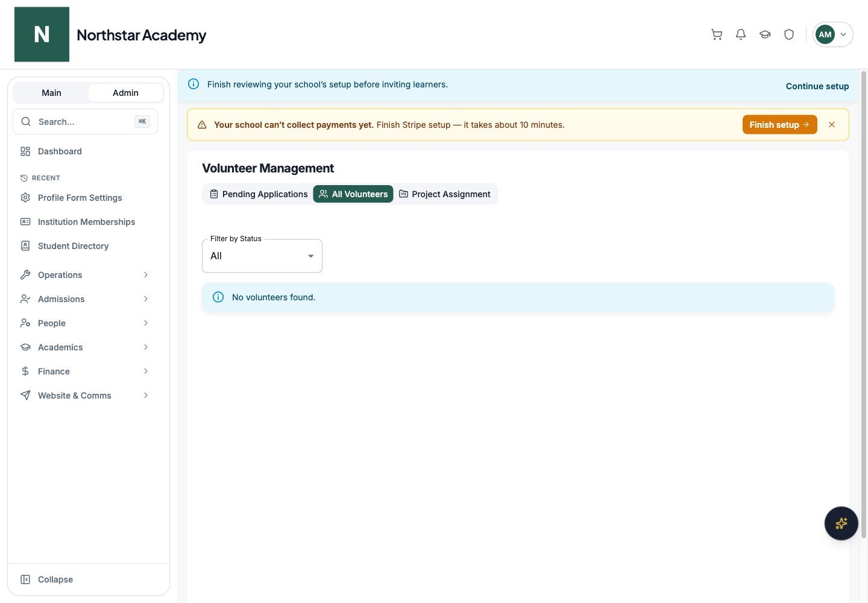Click the shield icon in header

pyautogui.click(x=789, y=34)
